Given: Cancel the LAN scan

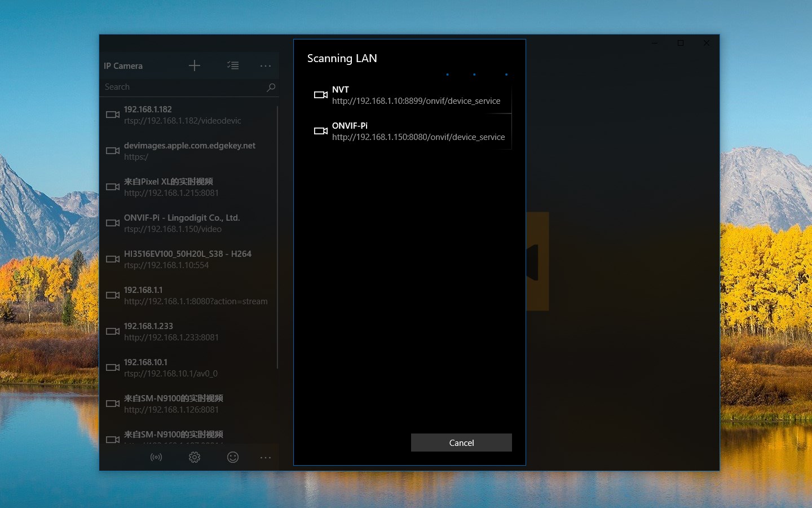Looking at the screenshot, I should 461,443.
